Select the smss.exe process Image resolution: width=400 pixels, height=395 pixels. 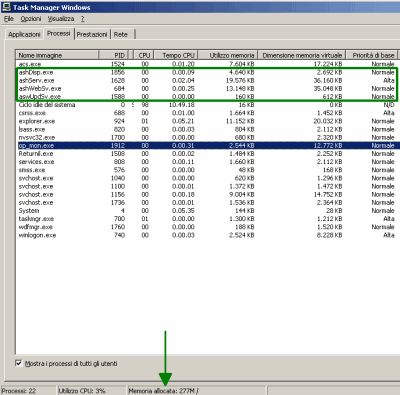[207, 170]
